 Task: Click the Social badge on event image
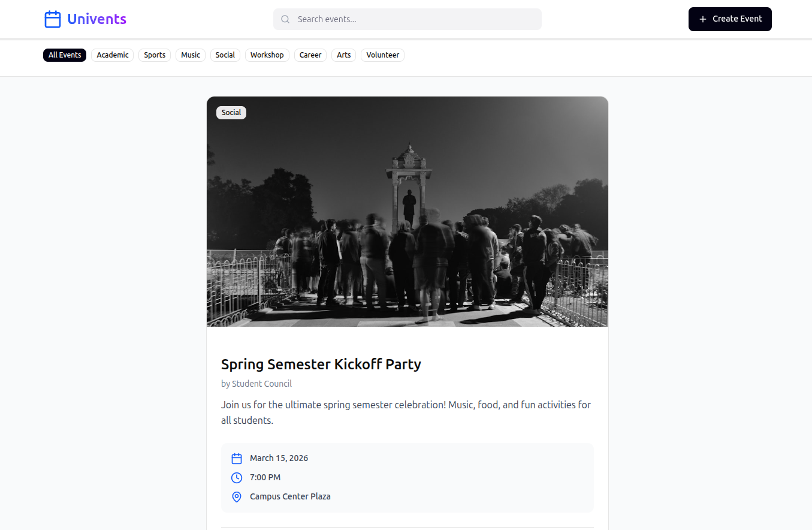[x=231, y=113]
